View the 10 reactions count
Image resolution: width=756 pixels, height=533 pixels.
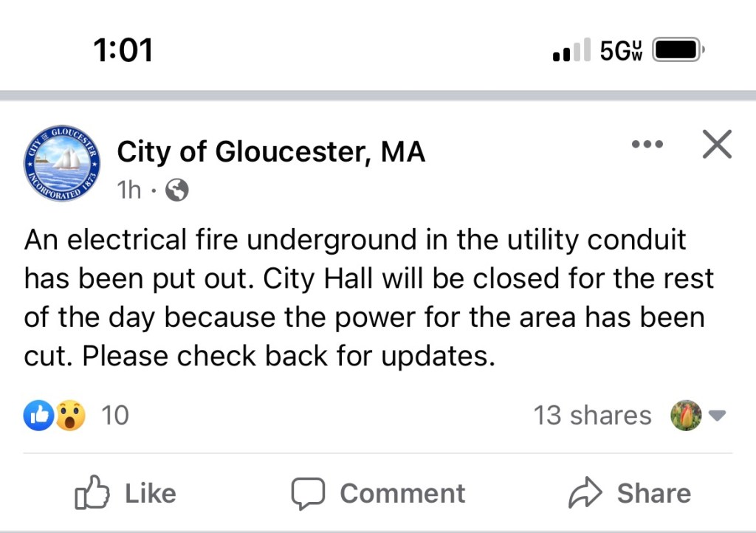(x=114, y=416)
